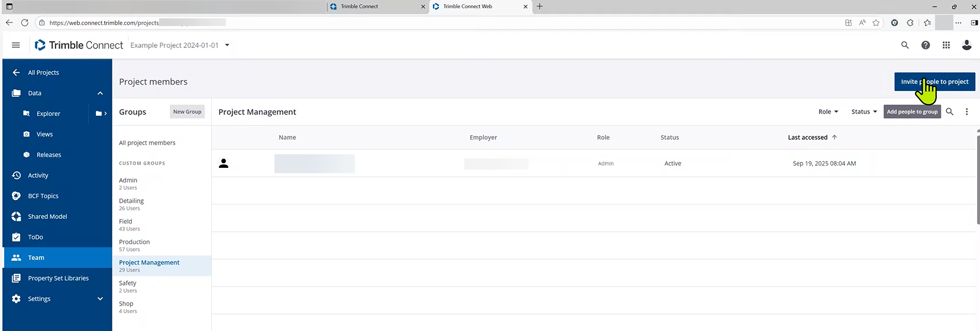Screen dimensions: 980x331
Task: Open the help question mark icon
Action: (926, 45)
